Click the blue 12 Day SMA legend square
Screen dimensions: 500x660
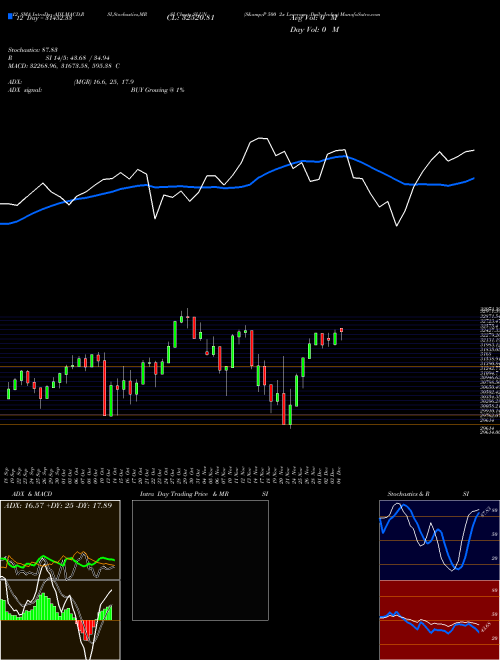pos(10,16)
